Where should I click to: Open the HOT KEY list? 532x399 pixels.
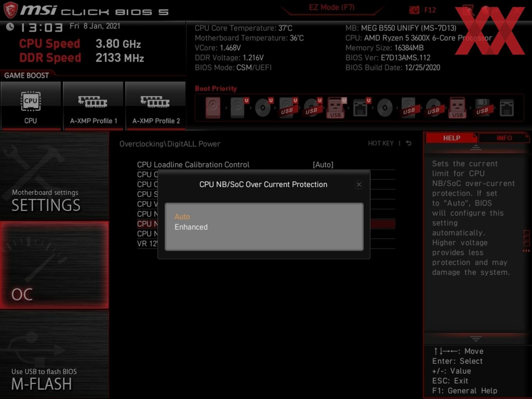(x=381, y=143)
